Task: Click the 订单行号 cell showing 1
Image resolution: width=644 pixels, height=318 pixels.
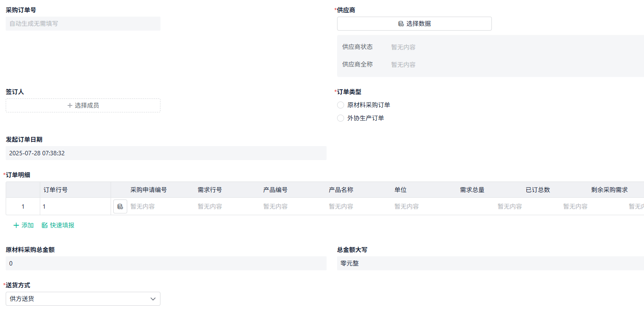Action: tap(74, 206)
